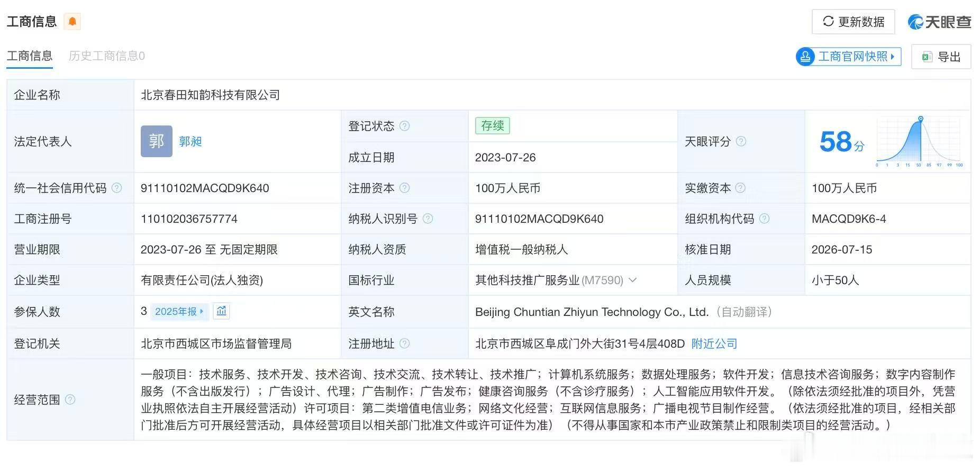The image size is (980, 471).
Task: Click founding date 2023-07-26
Action: point(505,157)
